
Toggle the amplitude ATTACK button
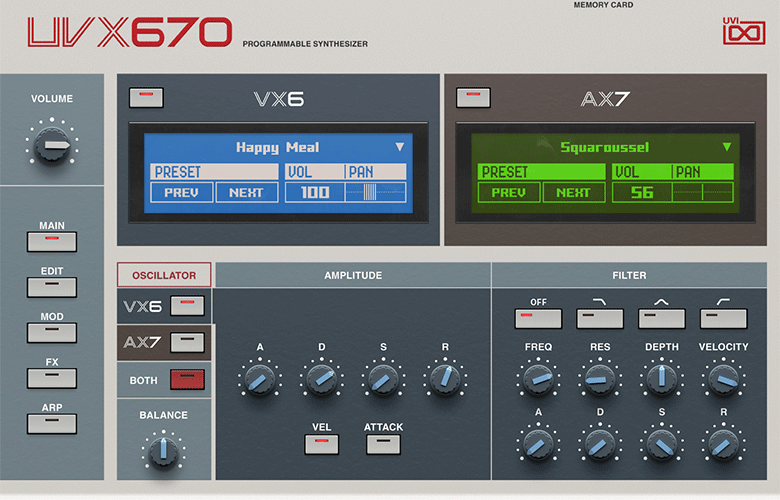point(383,445)
